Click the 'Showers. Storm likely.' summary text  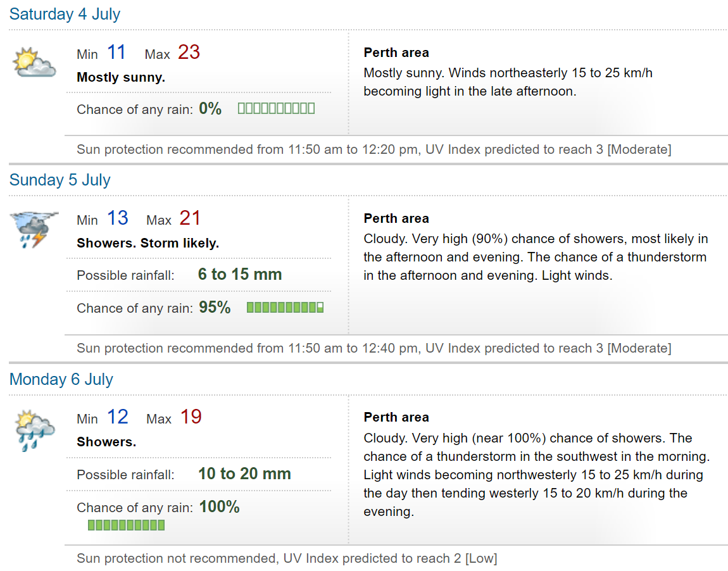click(147, 243)
